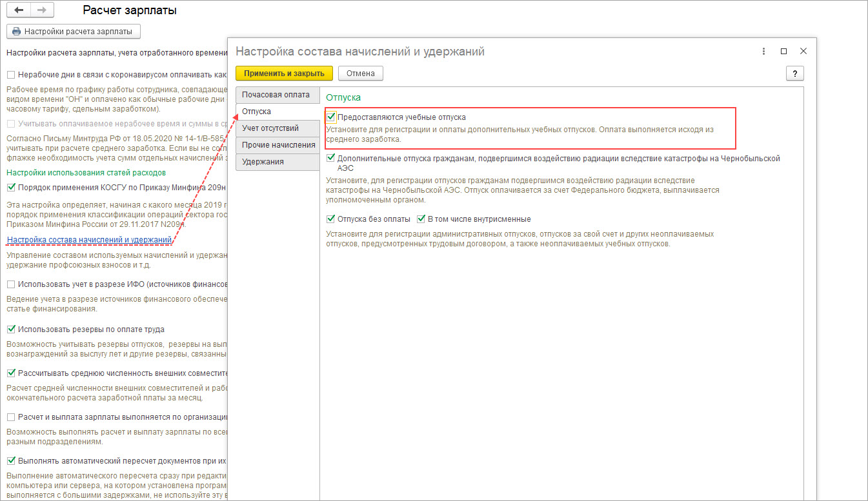Switch to the Учет отсутствий tab
868x501 pixels.
[277, 128]
